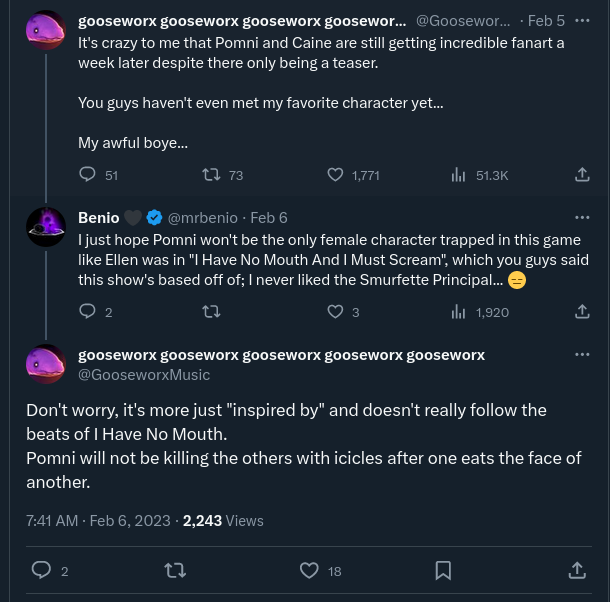Viewport: 610px width, 602px height.
Task: Like Benio's tweet with 3 likes
Action: click(336, 312)
